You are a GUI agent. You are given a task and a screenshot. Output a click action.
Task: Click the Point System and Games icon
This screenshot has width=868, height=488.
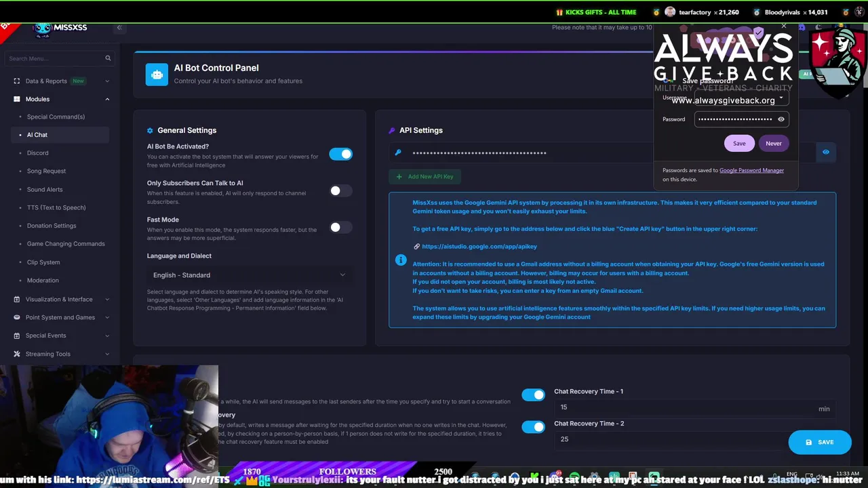tap(17, 317)
